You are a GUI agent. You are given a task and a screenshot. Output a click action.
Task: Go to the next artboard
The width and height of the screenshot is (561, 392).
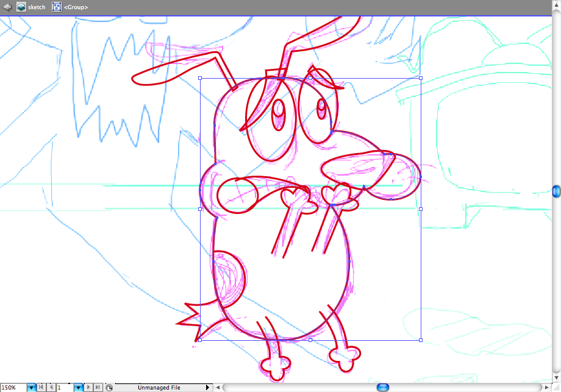pyautogui.click(x=88, y=387)
